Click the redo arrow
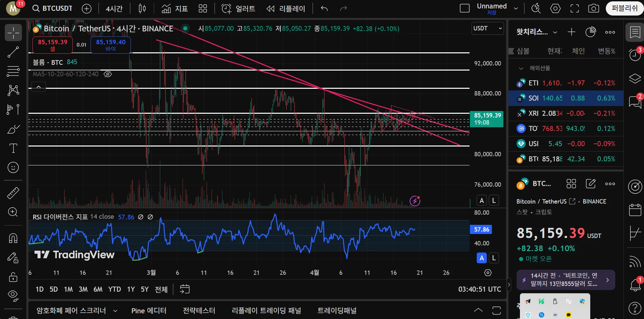644x319 pixels. (343, 8)
